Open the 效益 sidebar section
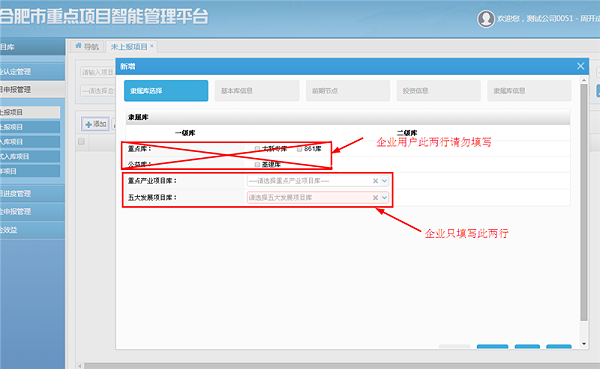 32,230
